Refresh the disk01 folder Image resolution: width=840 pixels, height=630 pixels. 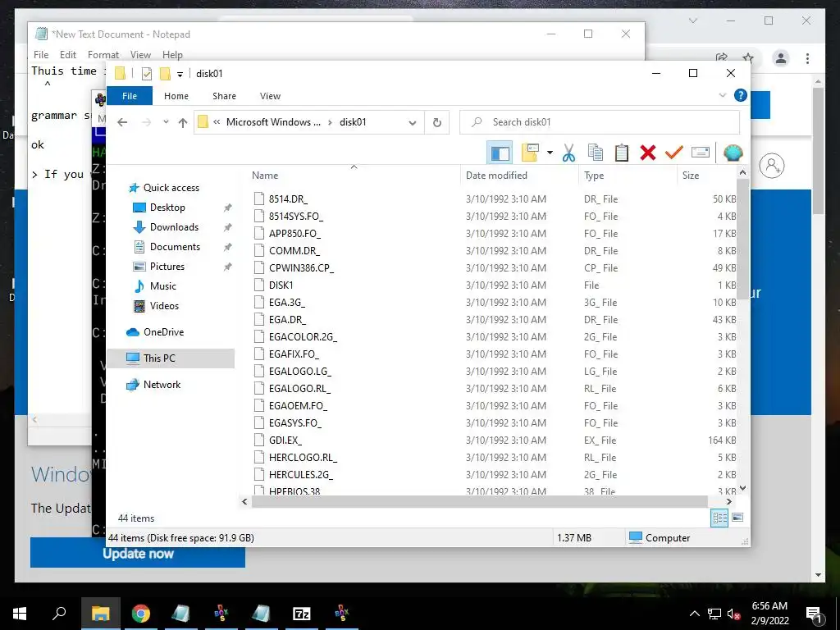coord(437,123)
